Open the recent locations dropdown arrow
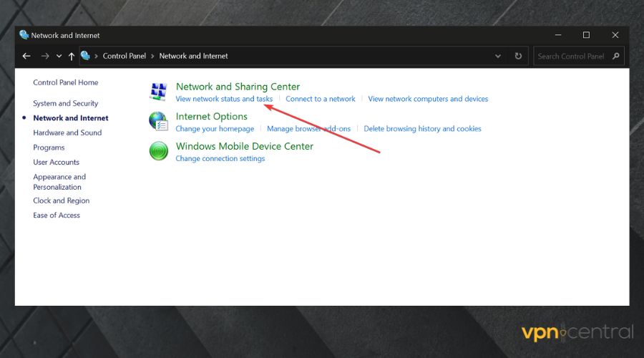Viewport: 644px width, 358px height. [x=59, y=56]
